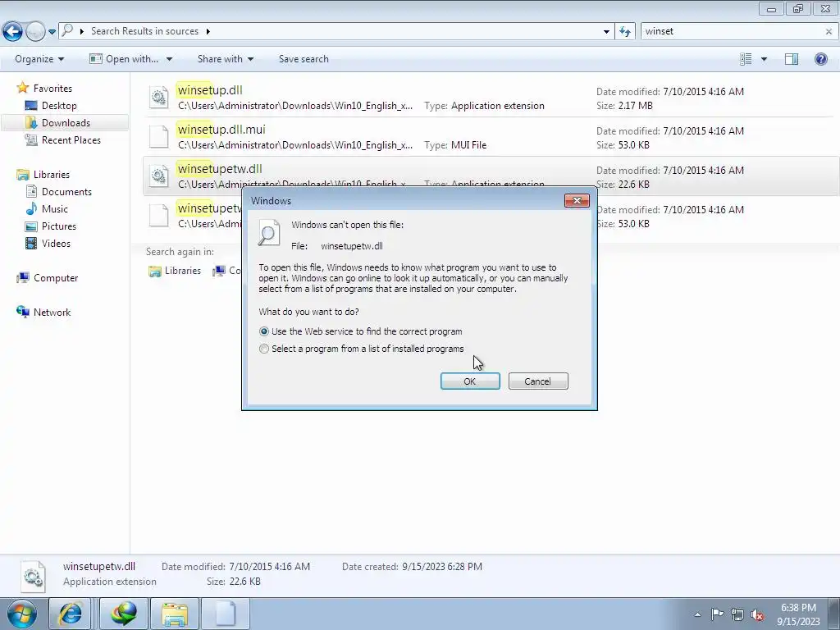Click the Forward navigation arrow
The width and height of the screenshot is (840, 630).
(x=35, y=32)
